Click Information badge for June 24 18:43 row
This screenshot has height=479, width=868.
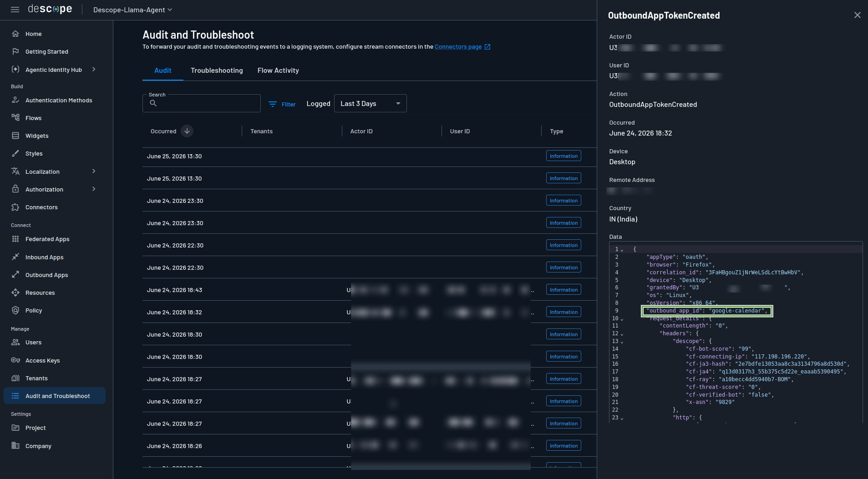click(563, 290)
